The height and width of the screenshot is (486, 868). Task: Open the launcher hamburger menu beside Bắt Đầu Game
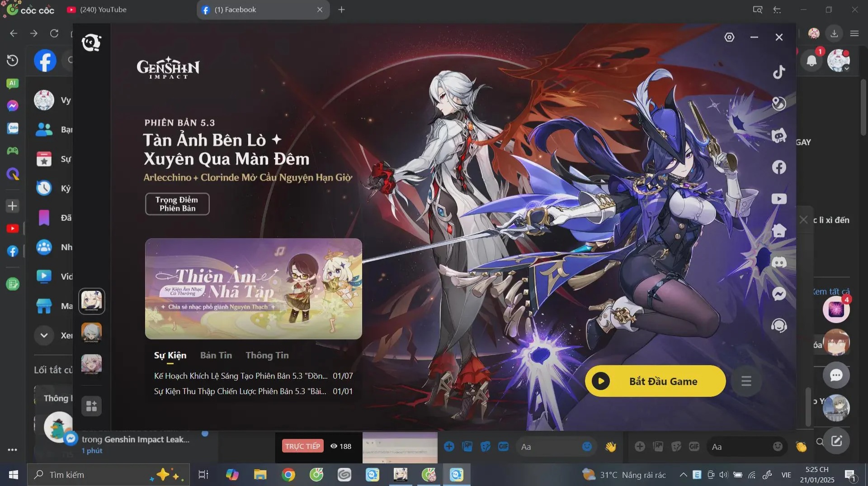tap(746, 381)
